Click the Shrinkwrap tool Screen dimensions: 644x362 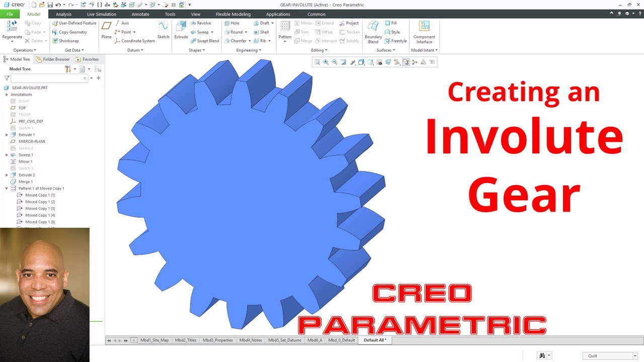65,41
